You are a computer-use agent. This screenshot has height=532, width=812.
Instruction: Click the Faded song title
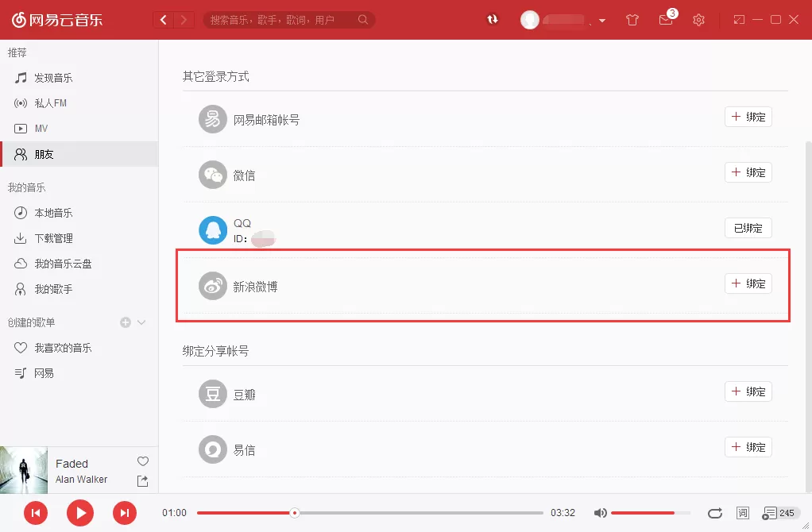pyautogui.click(x=72, y=464)
